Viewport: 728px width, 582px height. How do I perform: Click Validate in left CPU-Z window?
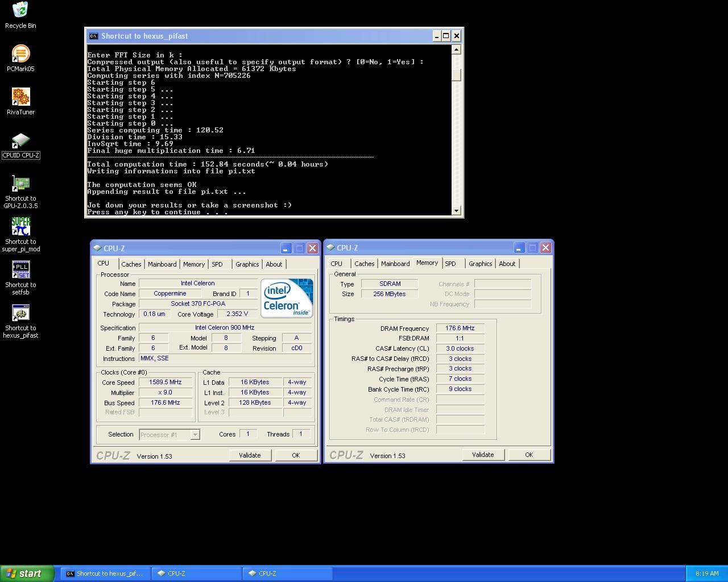pos(250,455)
